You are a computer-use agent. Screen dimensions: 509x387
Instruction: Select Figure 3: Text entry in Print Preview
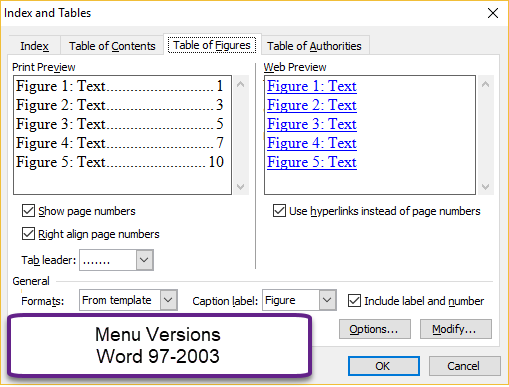120,124
